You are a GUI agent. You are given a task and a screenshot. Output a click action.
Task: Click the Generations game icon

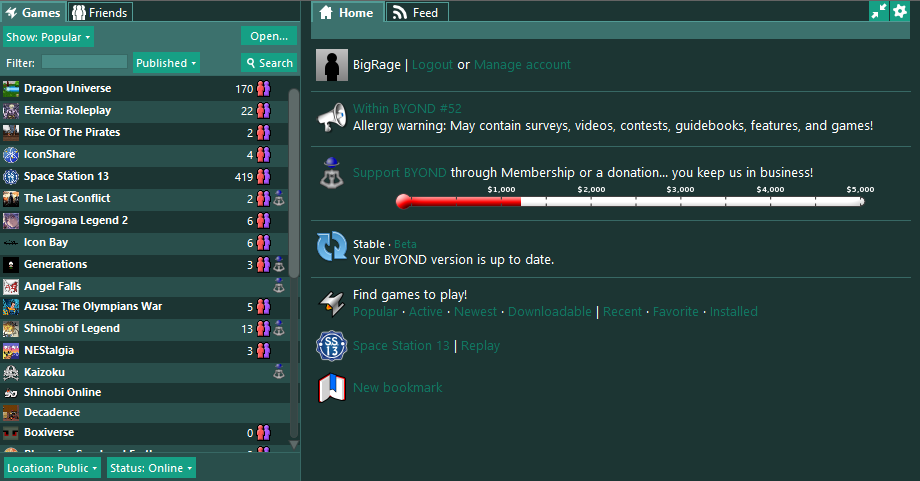point(11,265)
